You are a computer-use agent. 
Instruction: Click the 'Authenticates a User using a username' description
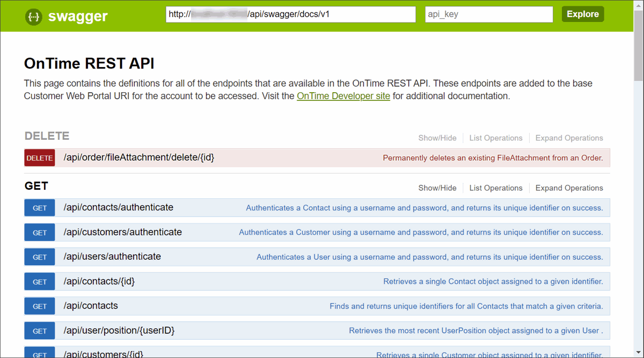(x=430, y=257)
